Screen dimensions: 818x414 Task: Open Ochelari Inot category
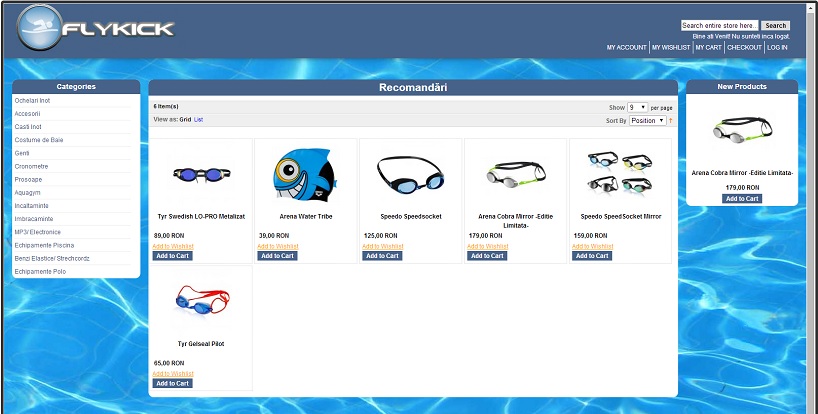(x=32, y=101)
